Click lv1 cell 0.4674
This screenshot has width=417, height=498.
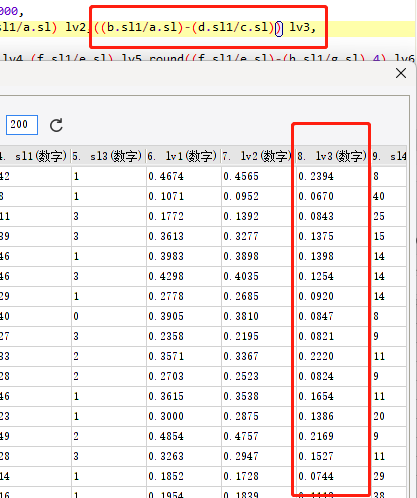[x=184, y=176]
